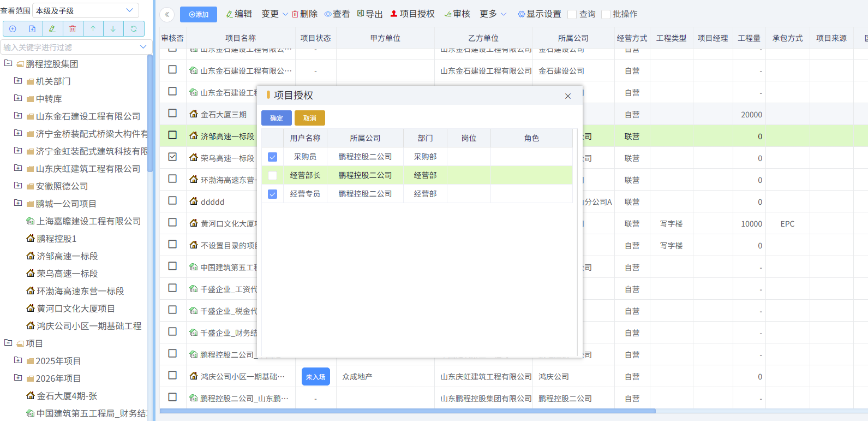Image resolution: width=868 pixels, height=421 pixels.
Task: Click the new document icon in tree toolbar
Action: (32, 29)
